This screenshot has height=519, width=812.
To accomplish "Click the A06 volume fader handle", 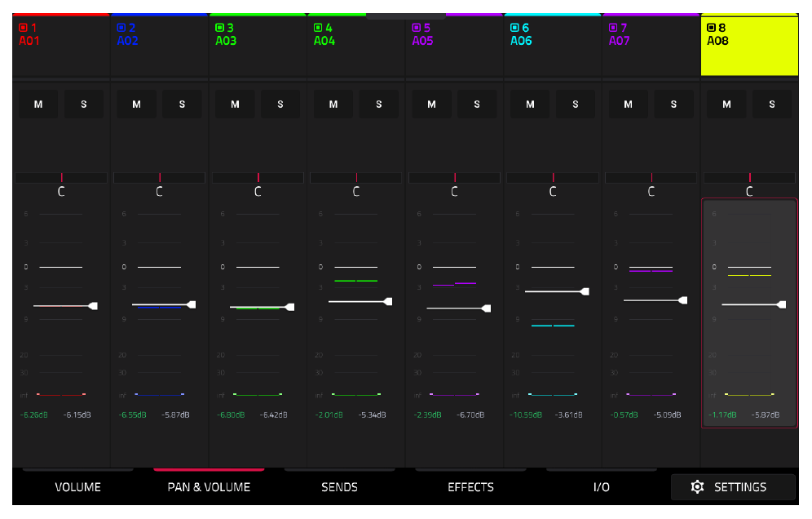I will pos(585,291).
